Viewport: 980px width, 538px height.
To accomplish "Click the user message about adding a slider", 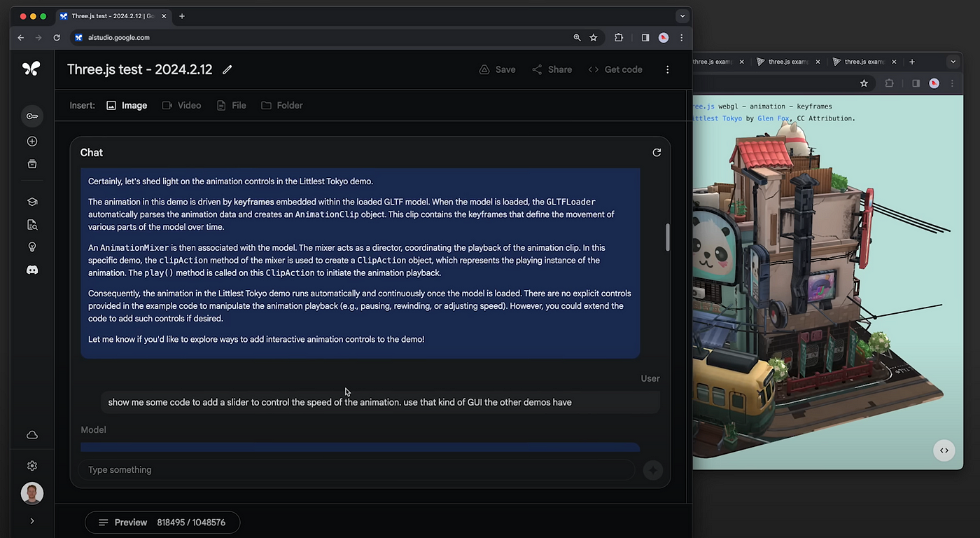I will pyautogui.click(x=380, y=402).
